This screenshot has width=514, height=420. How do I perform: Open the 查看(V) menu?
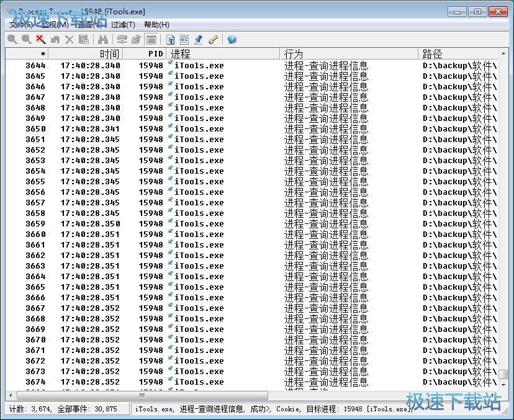point(89,25)
